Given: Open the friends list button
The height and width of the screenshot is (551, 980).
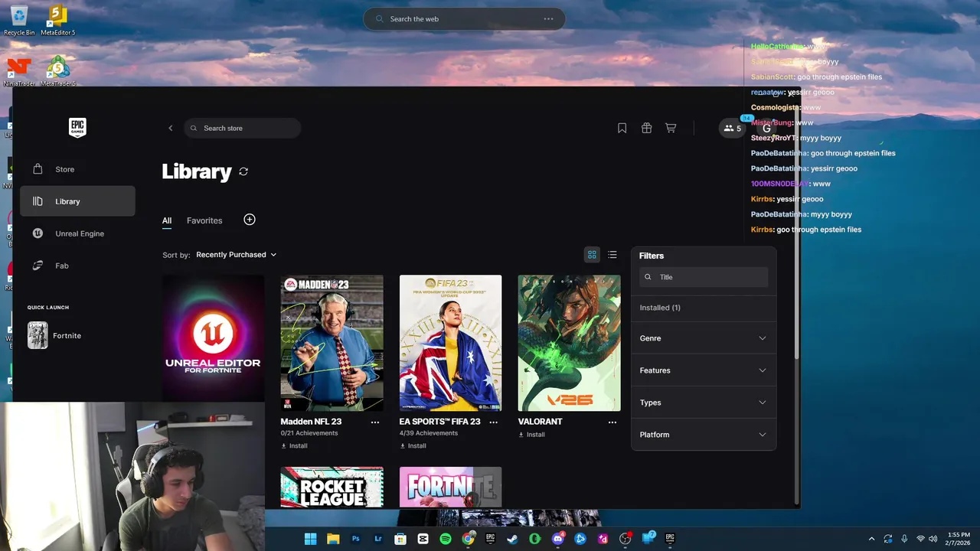Looking at the screenshot, I should (x=733, y=128).
